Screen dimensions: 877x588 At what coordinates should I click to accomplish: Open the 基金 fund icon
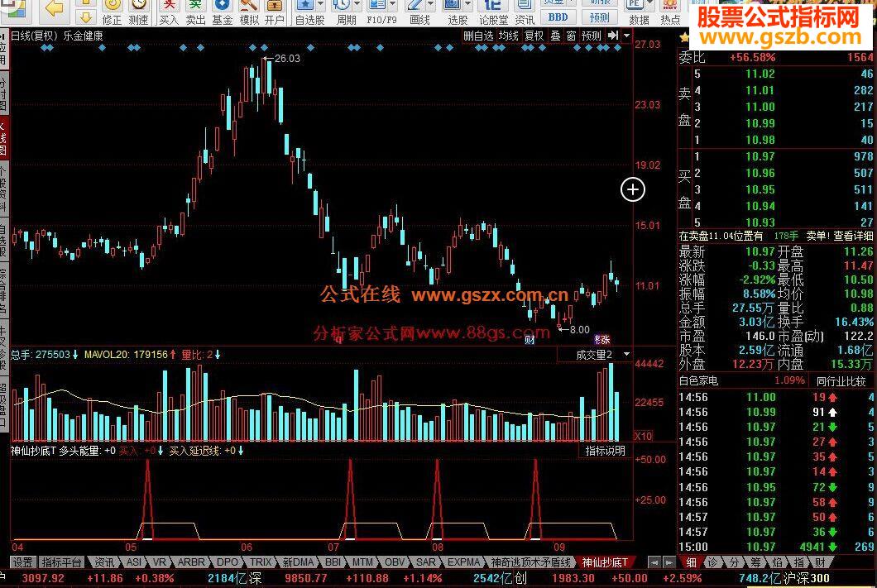[222, 12]
